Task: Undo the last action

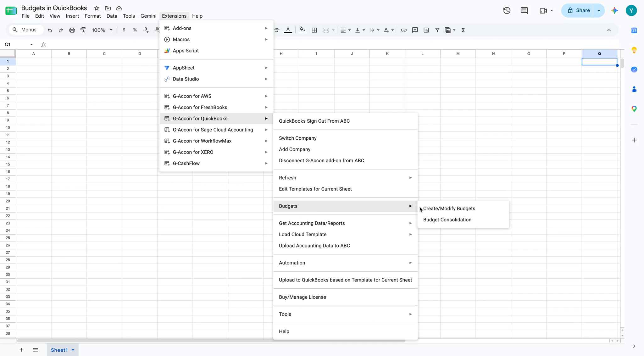Action: click(50, 30)
